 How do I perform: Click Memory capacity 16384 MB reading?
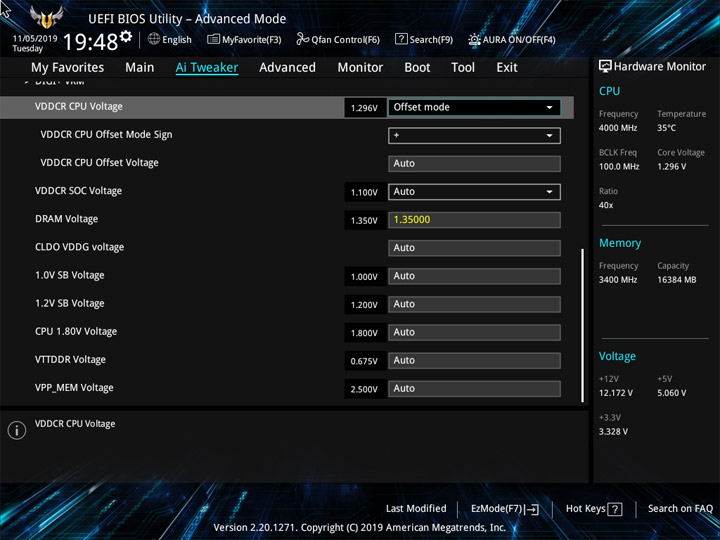tap(677, 280)
